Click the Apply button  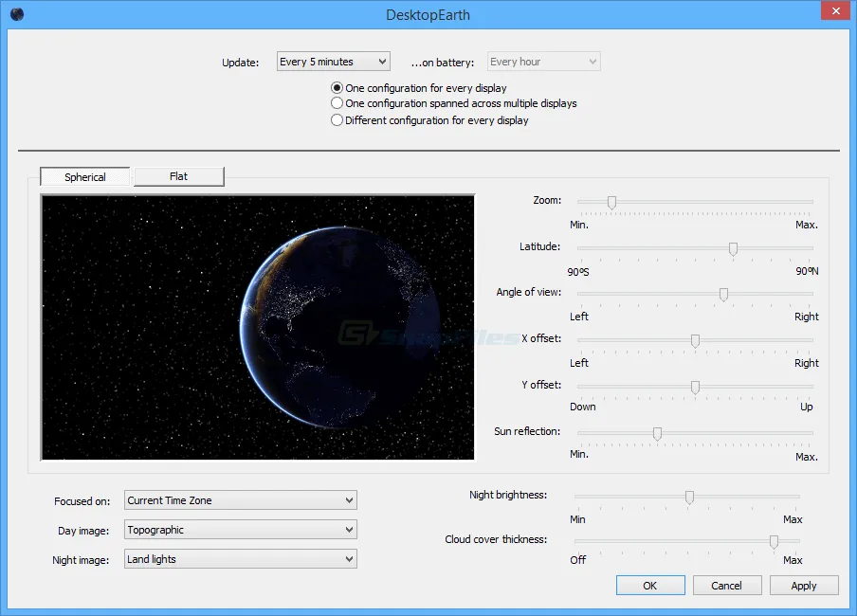point(804,586)
